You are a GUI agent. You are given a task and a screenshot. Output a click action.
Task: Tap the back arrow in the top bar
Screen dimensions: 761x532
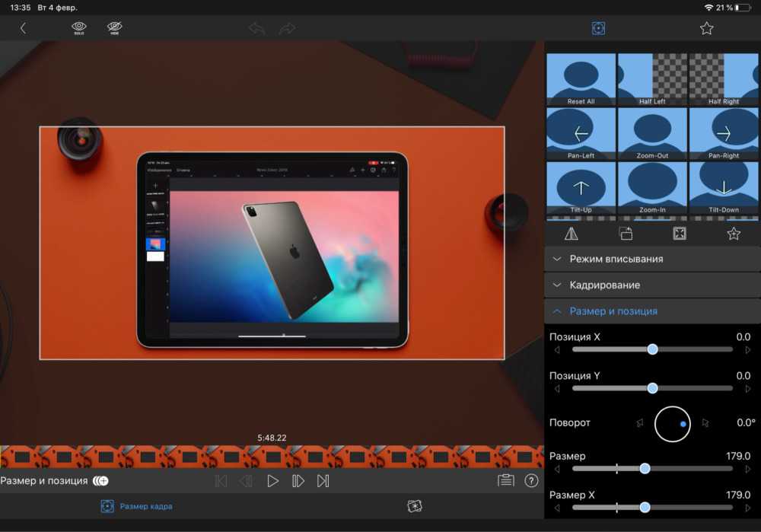pyautogui.click(x=23, y=28)
